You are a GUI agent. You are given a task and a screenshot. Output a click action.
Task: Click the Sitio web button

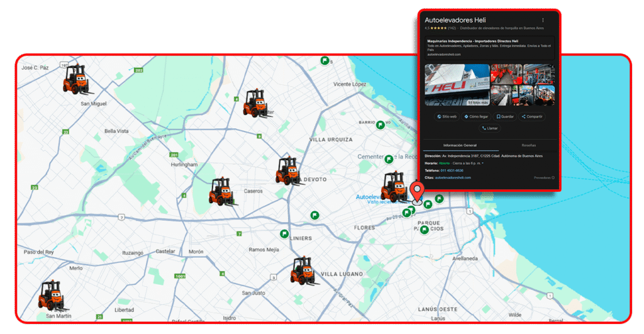[447, 116]
